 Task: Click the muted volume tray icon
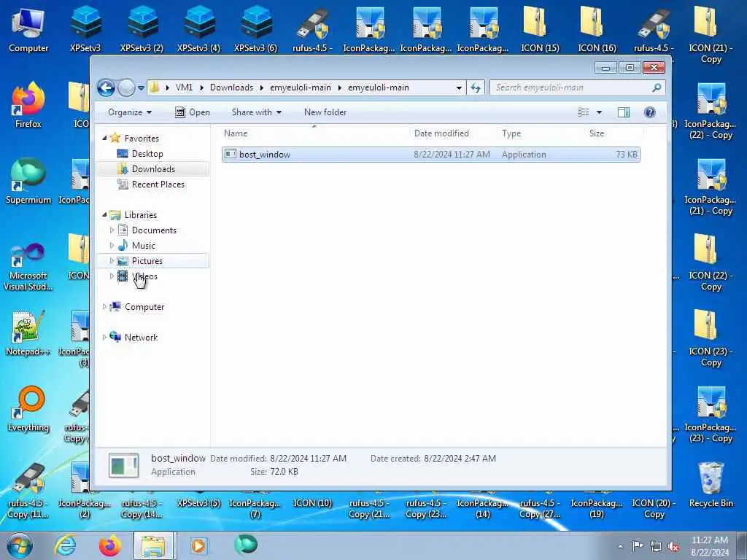click(x=673, y=547)
